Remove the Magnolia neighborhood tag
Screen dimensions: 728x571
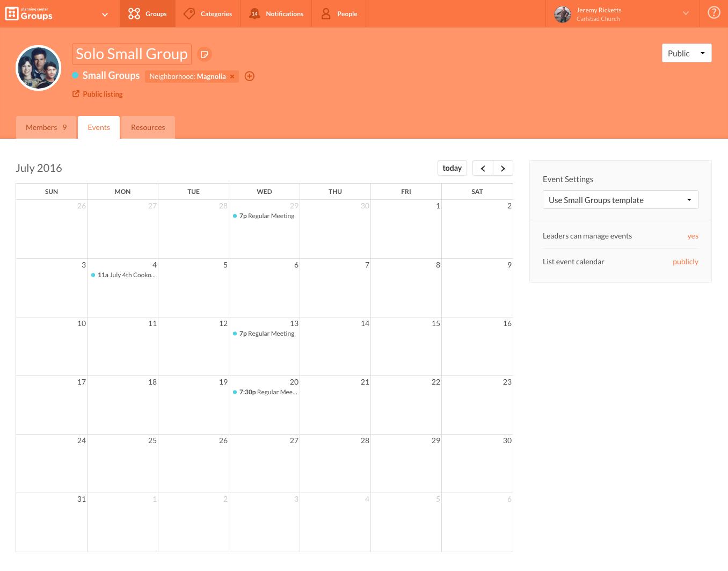(231, 76)
